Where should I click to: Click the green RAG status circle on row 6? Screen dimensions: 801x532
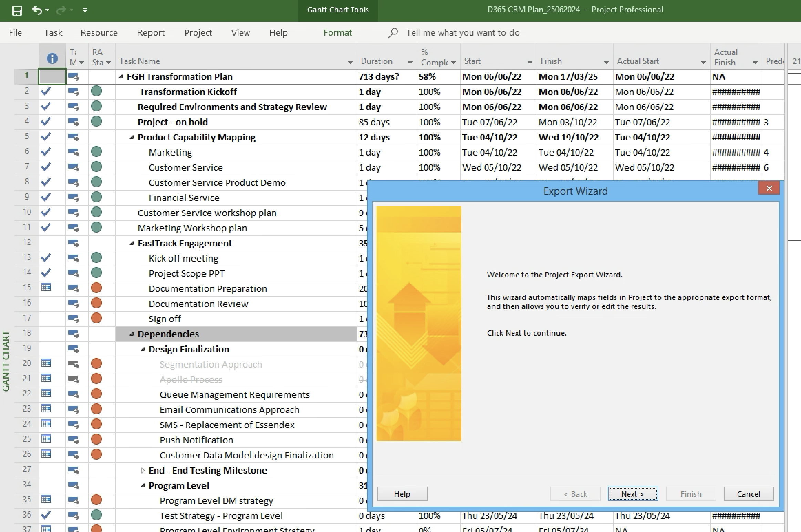[96, 152]
